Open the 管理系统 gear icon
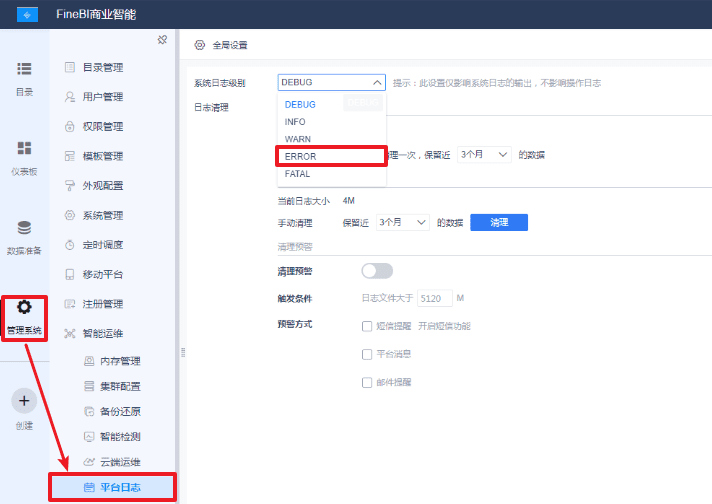The image size is (712, 504). click(24, 307)
